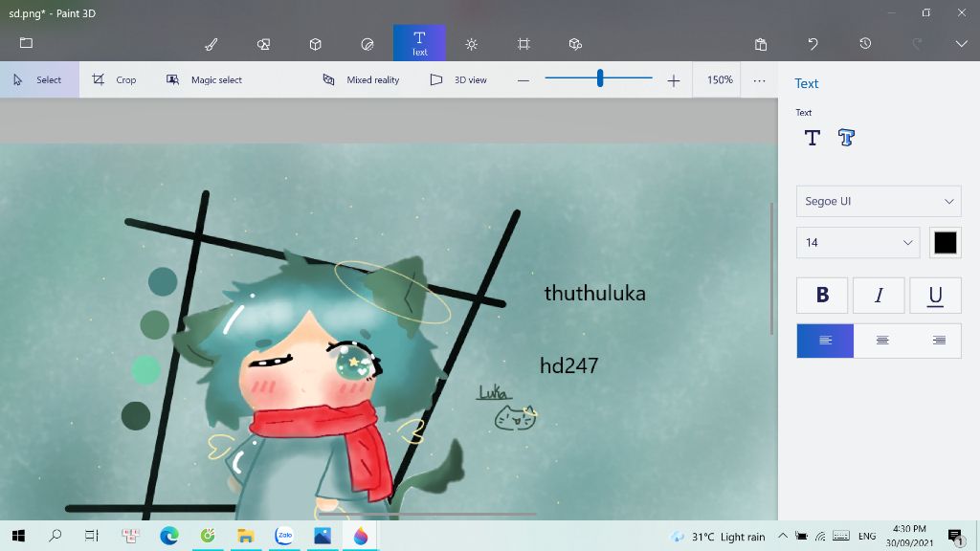Click the vertical canvas scrollbar
The height and width of the screenshot is (551, 980).
pos(772,269)
